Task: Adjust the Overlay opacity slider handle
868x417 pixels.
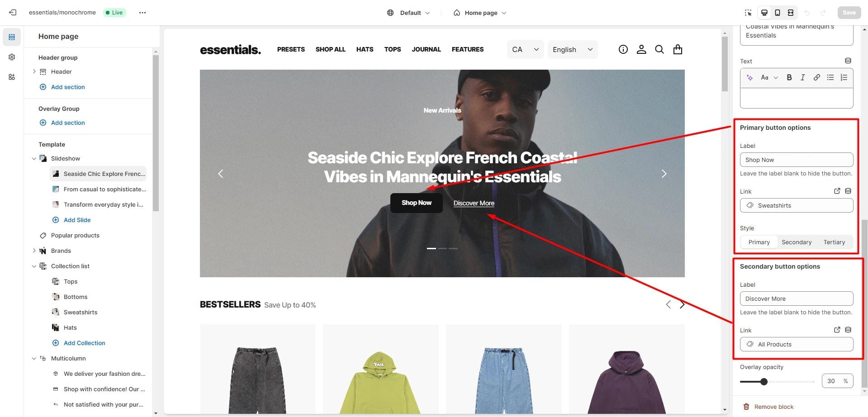Action: (x=764, y=381)
